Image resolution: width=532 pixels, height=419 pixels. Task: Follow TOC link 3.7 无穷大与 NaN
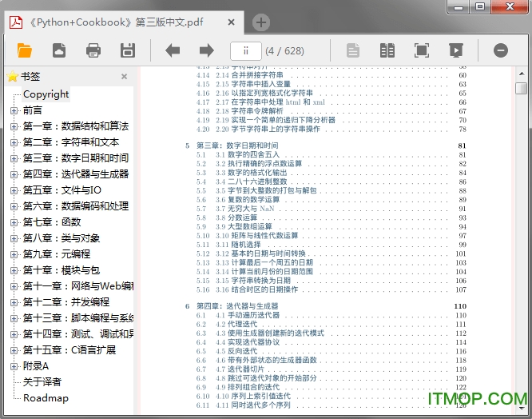tap(245, 209)
